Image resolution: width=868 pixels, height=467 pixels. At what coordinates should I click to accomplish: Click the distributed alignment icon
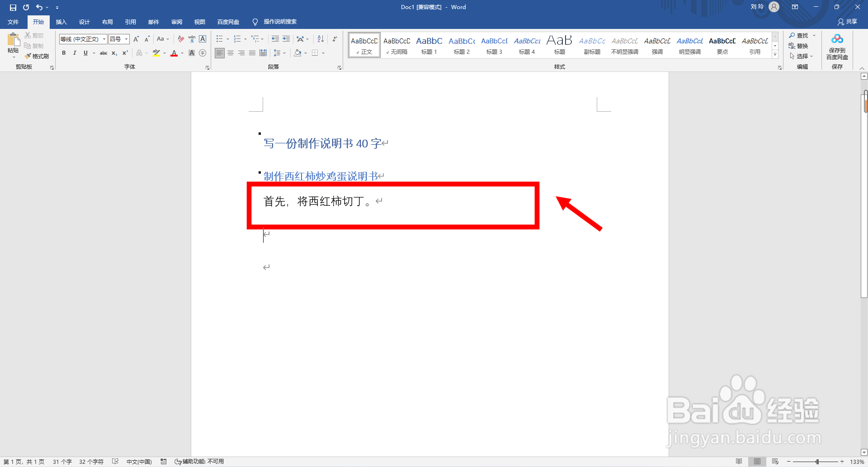pyautogui.click(x=263, y=53)
